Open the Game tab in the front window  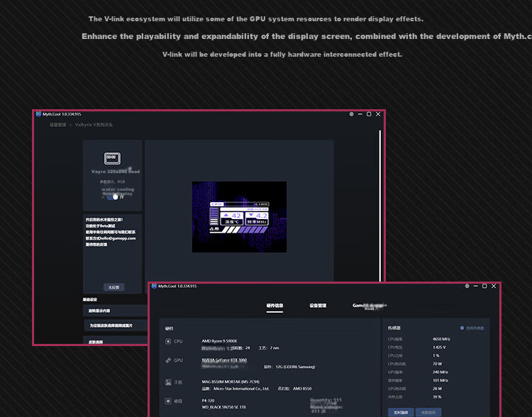[x=369, y=306]
